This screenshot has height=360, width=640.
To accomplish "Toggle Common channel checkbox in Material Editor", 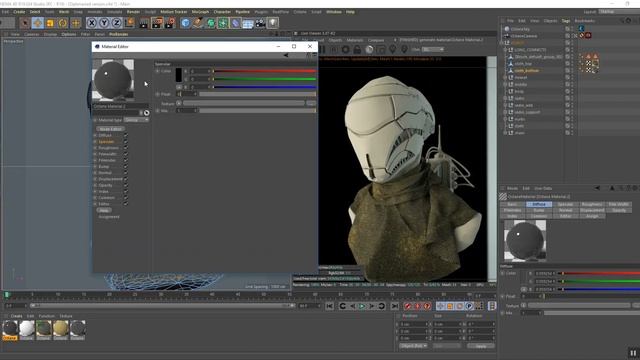I will tap(126, 198).
